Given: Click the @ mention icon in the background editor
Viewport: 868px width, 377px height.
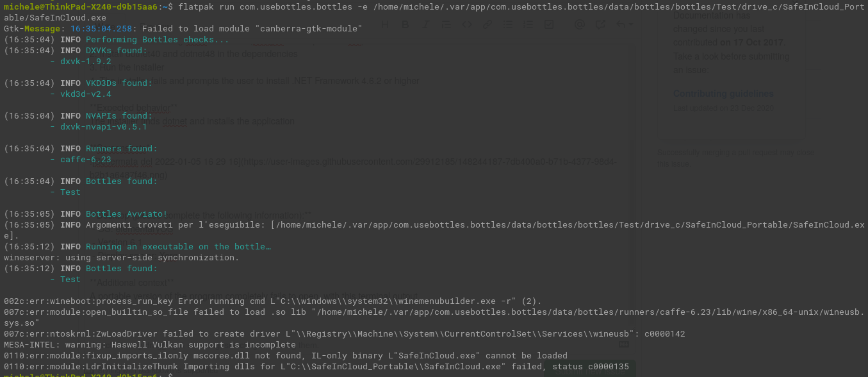Looking at the screenshot, I should point(580,24).
